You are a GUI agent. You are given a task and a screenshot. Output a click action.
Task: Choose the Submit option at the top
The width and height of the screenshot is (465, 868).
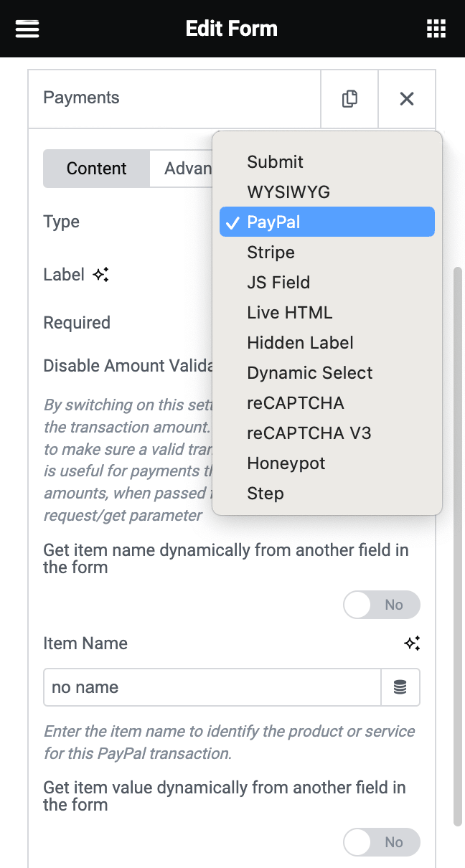[275, 161]
